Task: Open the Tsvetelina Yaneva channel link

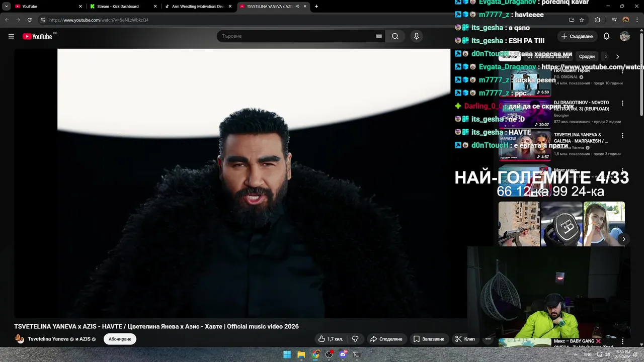Action: point(48,339)
